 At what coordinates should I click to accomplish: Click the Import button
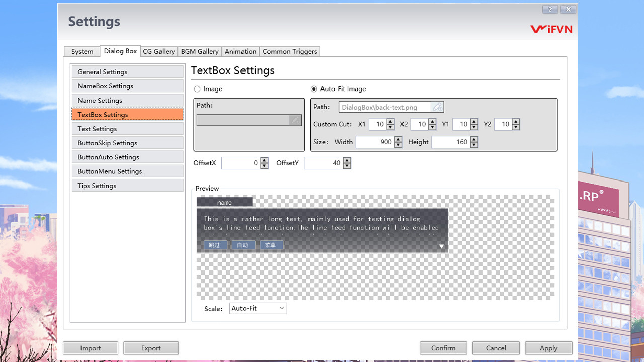click(91, 348)
